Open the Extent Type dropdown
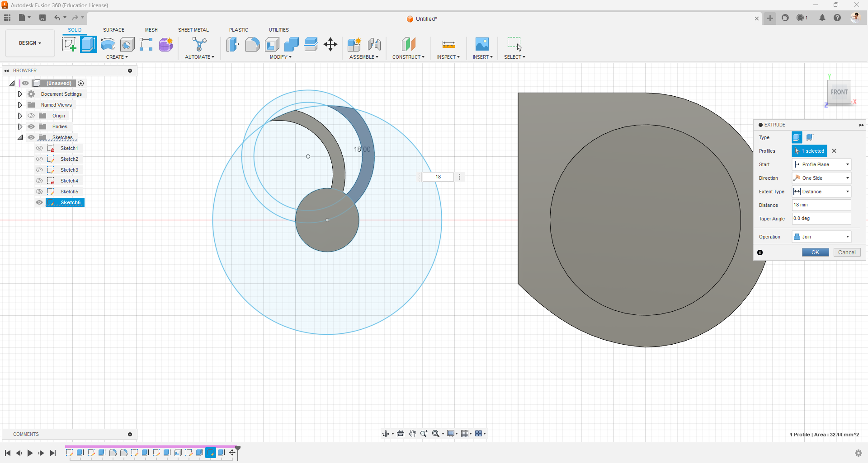 [821, 192]
